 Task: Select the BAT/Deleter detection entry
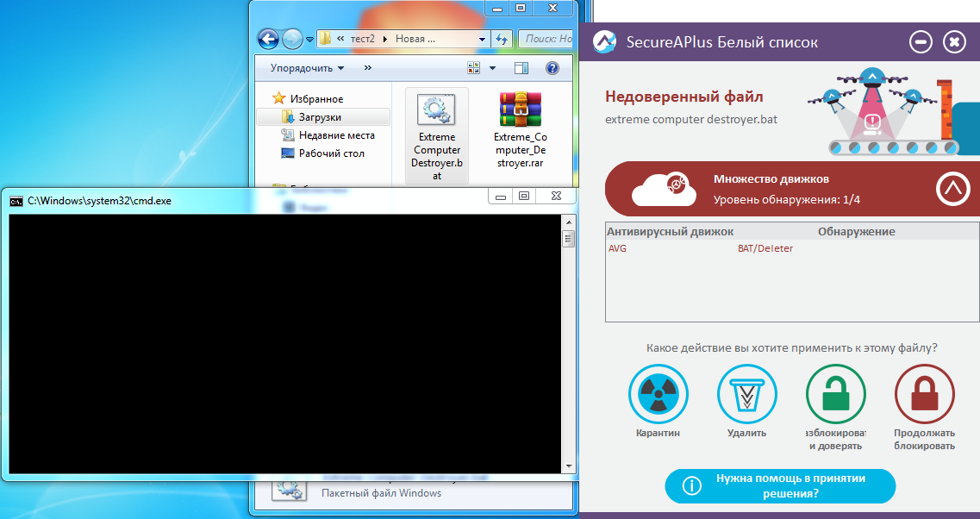[765, 248]
